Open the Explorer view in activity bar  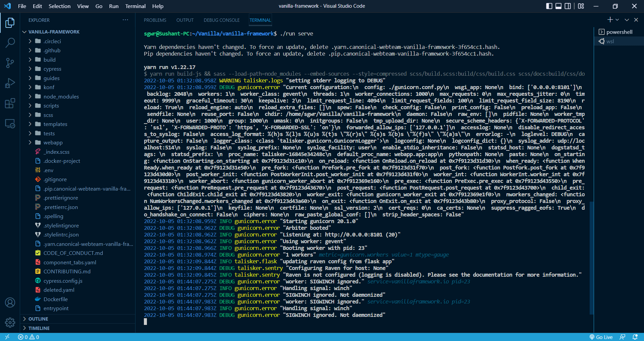(x=10, y=23)
